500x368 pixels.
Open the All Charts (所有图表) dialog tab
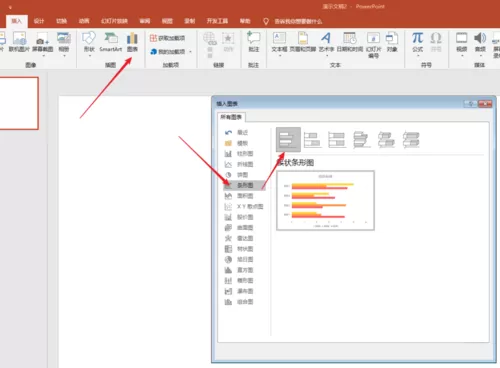[x=231, y=117]
